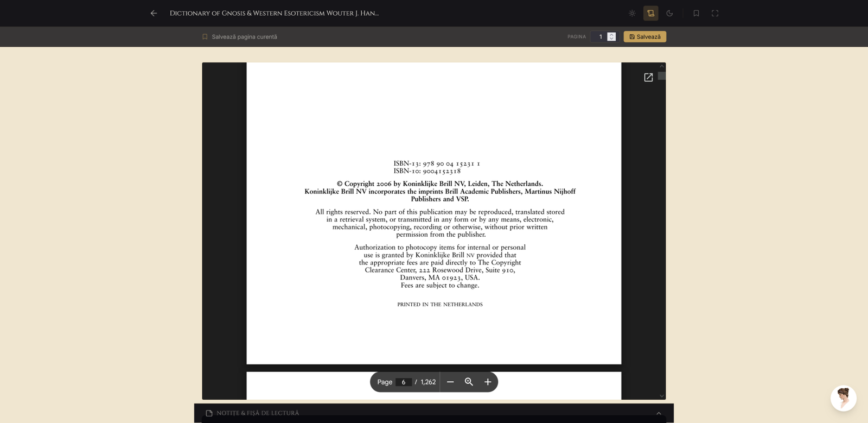868x423 pixels.
Task: Increase Pagina value with up stepper
Action: (611, 34)
